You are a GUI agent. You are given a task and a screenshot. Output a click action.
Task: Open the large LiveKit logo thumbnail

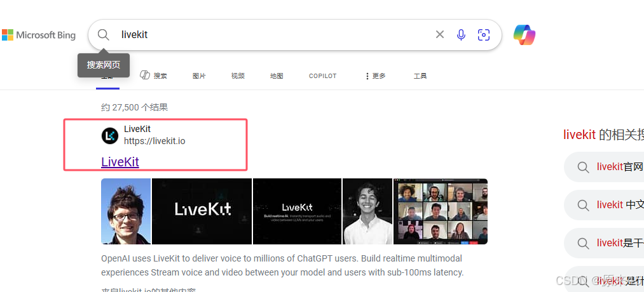point(202,211)
